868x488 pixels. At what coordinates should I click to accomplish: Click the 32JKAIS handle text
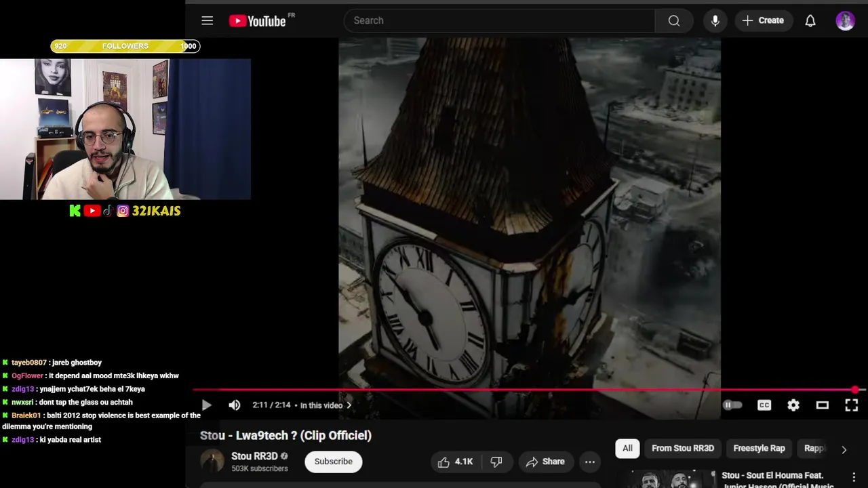[156, 211]
